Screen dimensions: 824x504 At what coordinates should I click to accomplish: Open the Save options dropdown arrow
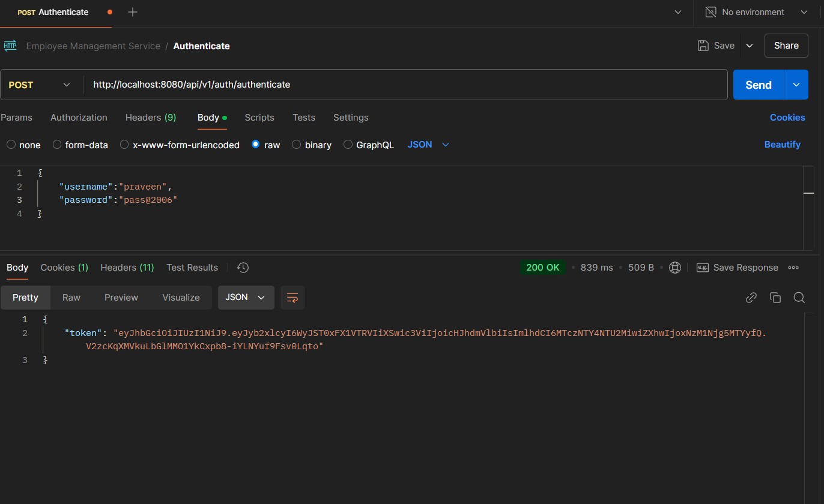pos(750,46)
